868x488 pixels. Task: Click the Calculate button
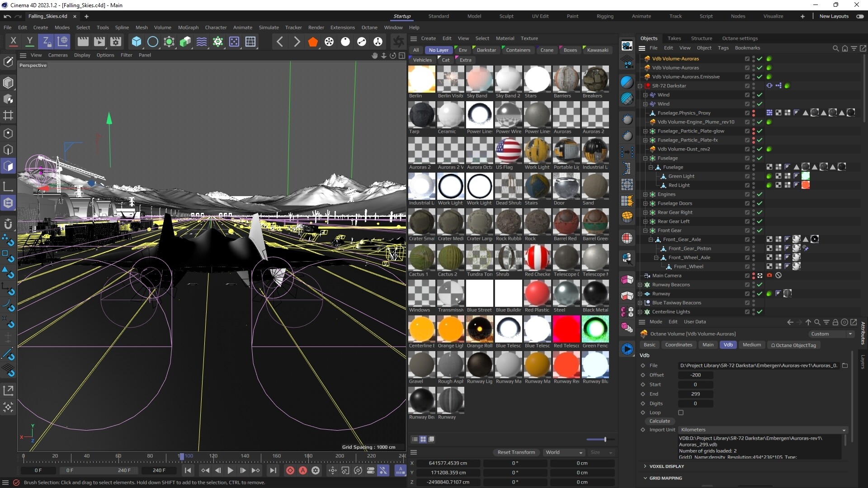[660, 421]
